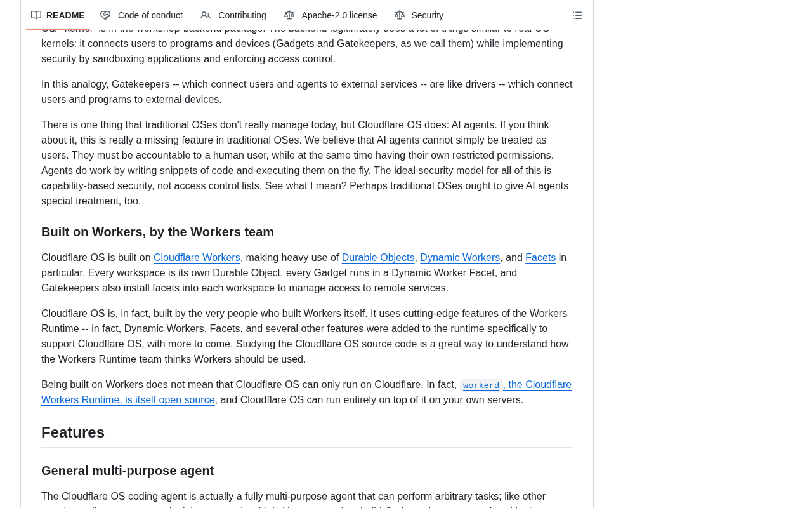Open the outline list icon
This screenshot has width=812, height=508.
(577, 15)
